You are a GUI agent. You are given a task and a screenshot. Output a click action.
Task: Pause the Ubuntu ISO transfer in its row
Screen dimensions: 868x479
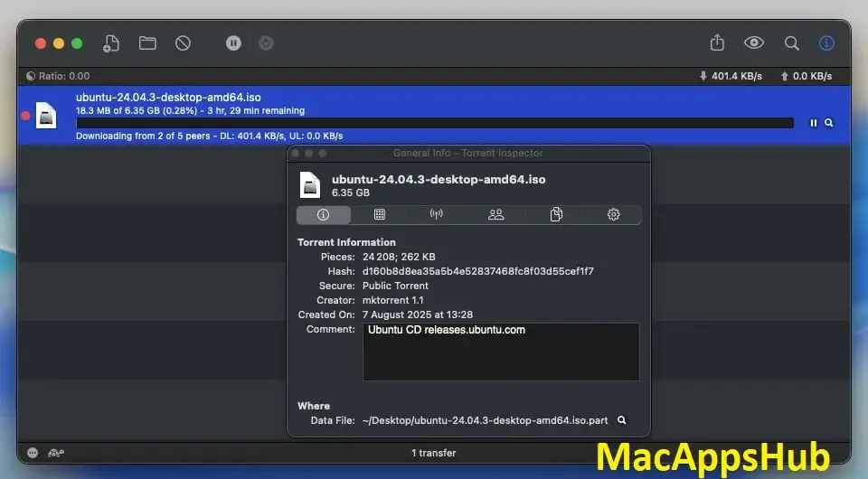tap(813, 123)
